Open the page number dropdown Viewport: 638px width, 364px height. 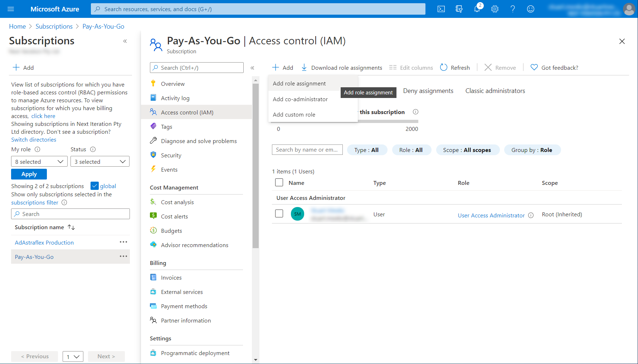(73, 356)
